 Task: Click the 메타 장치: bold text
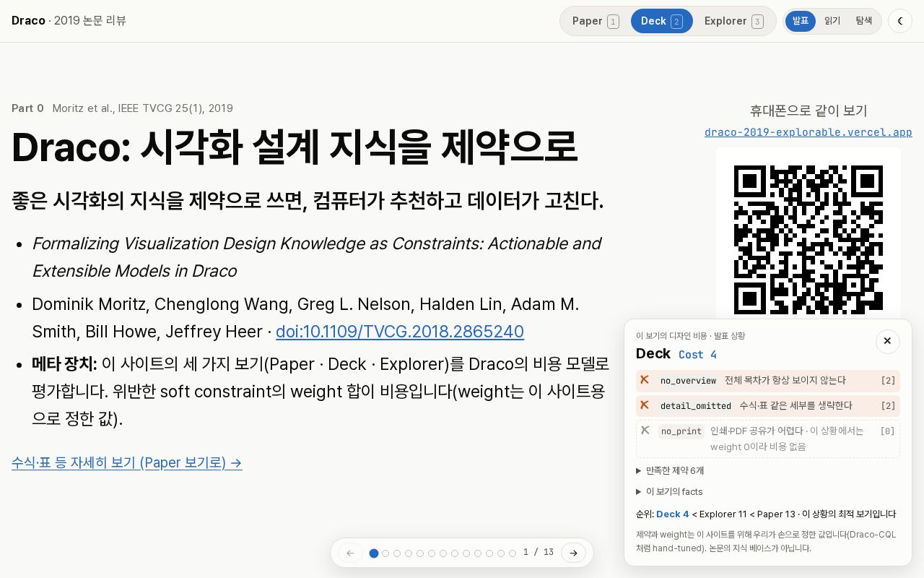[64, 363]
